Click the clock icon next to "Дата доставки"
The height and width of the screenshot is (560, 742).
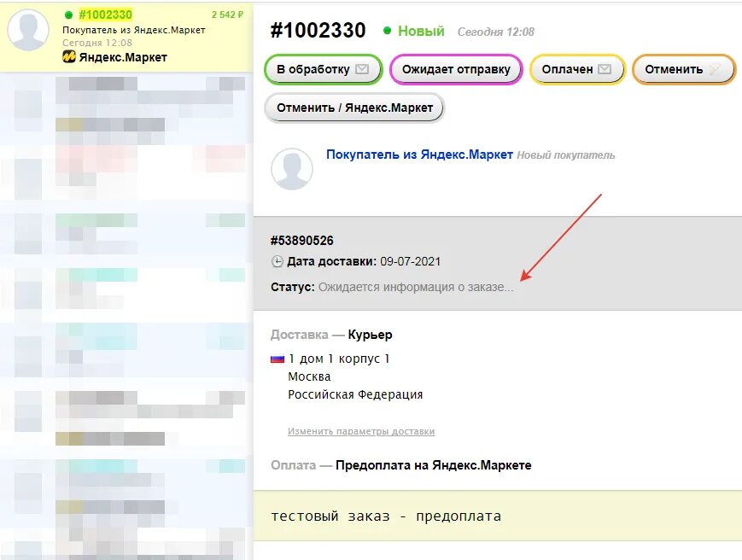[x=278, y=261]
